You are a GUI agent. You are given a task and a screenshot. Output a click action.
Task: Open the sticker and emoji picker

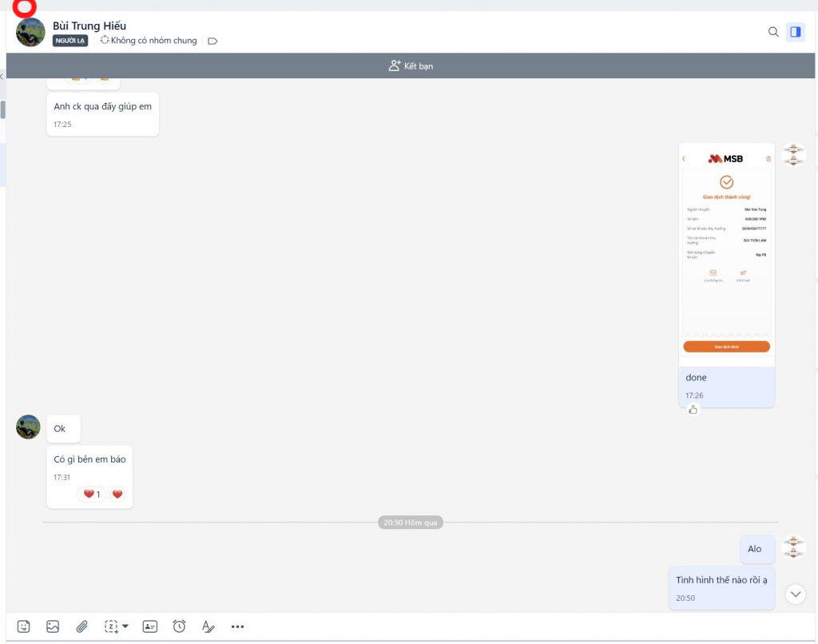[x=24, y=626]
